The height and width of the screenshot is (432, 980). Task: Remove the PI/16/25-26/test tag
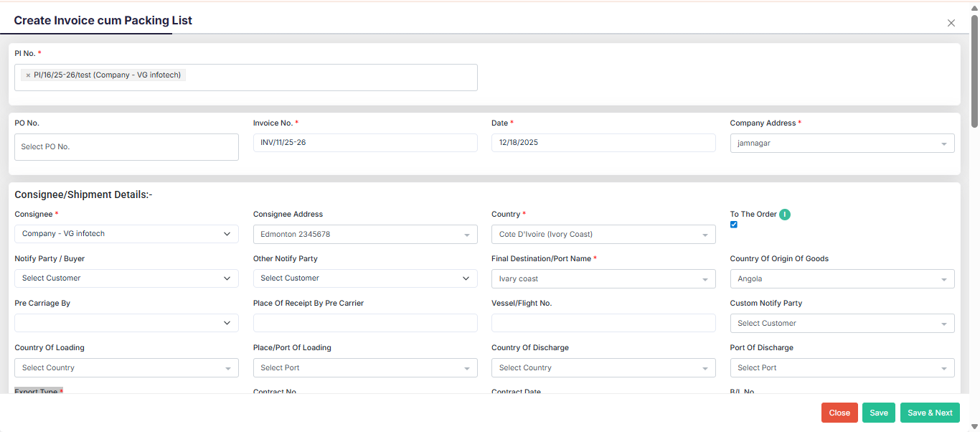[x=28, y=75]
